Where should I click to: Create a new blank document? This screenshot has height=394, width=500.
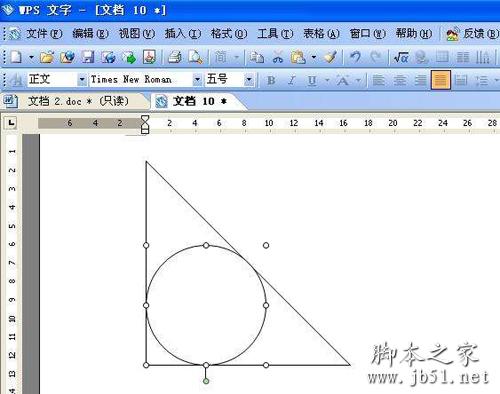[x=15, y=57]
